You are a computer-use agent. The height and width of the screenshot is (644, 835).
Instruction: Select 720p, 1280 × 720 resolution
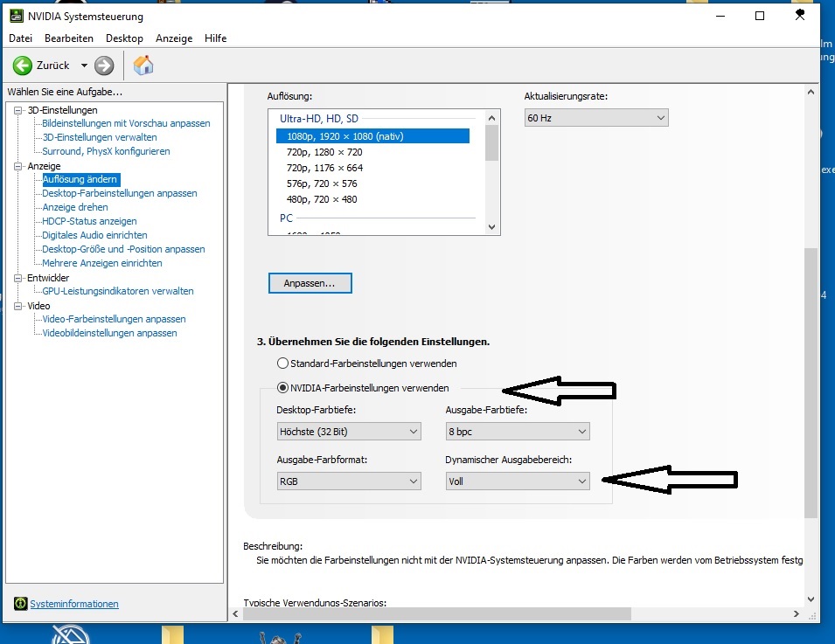pyautogui.click(x=324, y=152)
